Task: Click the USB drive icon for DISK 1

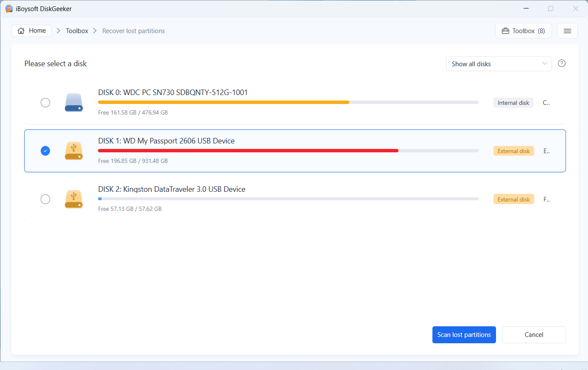Action: (74, 151)
